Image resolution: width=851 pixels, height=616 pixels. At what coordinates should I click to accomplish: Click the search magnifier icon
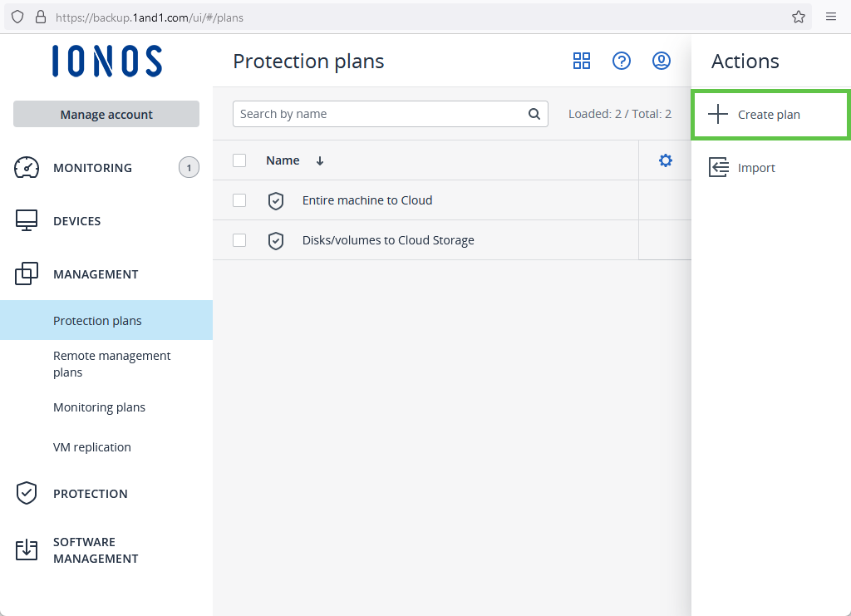coord(534,114)
